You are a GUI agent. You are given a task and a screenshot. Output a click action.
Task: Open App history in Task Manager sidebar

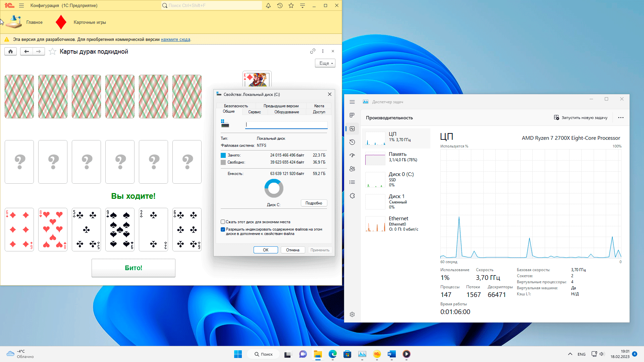[x=352, y=142]
